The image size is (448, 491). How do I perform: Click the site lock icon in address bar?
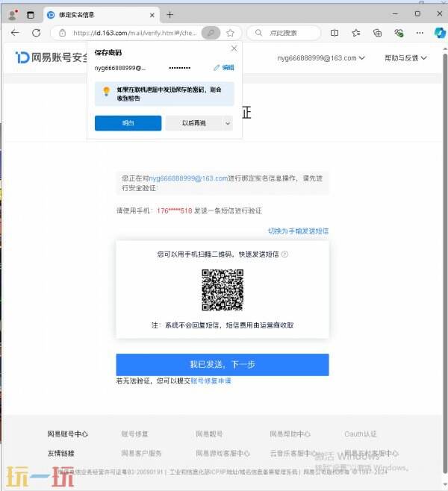point(62,33)
